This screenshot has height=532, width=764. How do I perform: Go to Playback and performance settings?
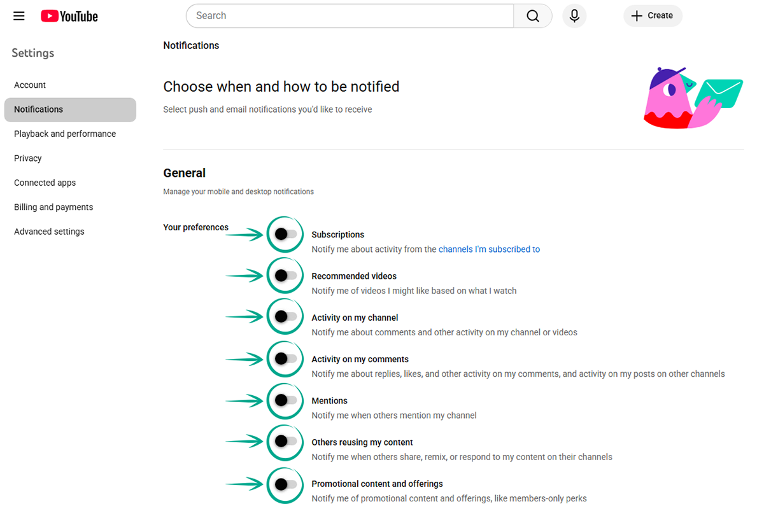pos(65,134)
